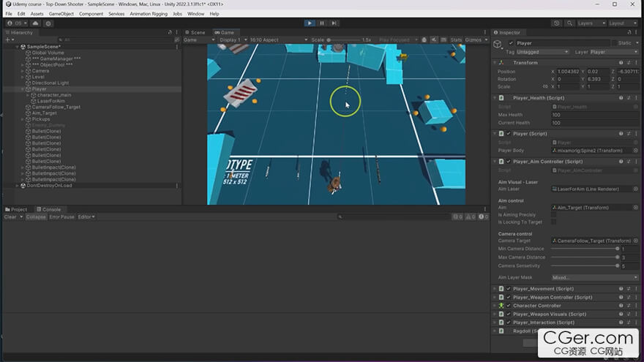
Task: Open the Layout dropdown in toolbar
Action: pos(623,23)
